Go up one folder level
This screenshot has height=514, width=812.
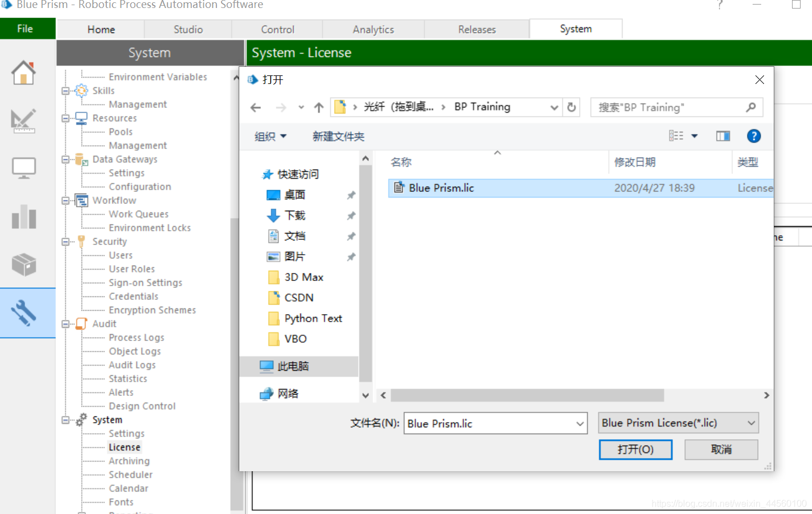[319, 107]
